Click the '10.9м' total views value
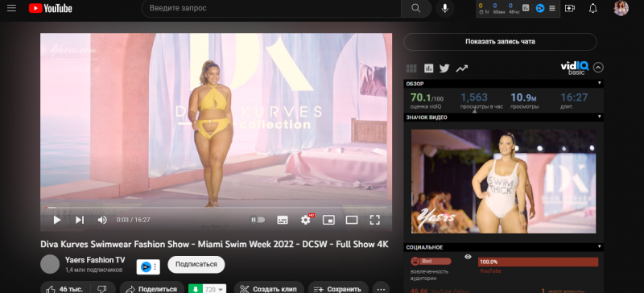Viewport: 644px width, 293px height. [523, 98]
